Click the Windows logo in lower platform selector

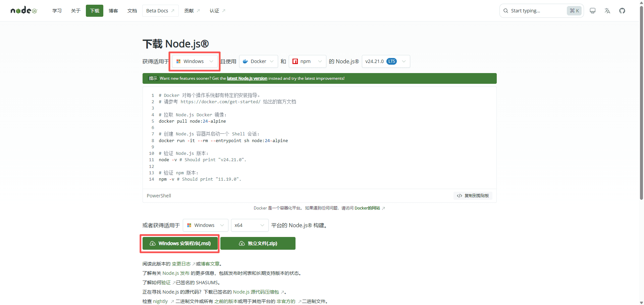tap(189, 225)
